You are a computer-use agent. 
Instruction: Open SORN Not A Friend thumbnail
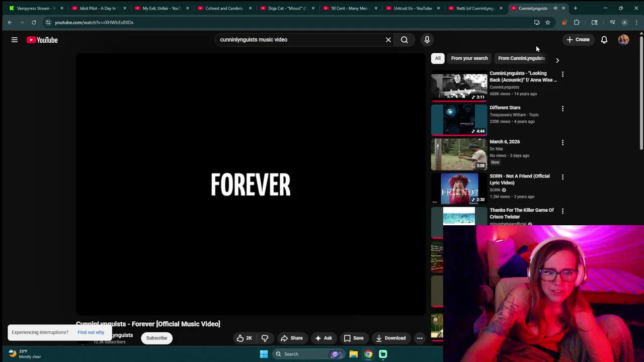459,189
